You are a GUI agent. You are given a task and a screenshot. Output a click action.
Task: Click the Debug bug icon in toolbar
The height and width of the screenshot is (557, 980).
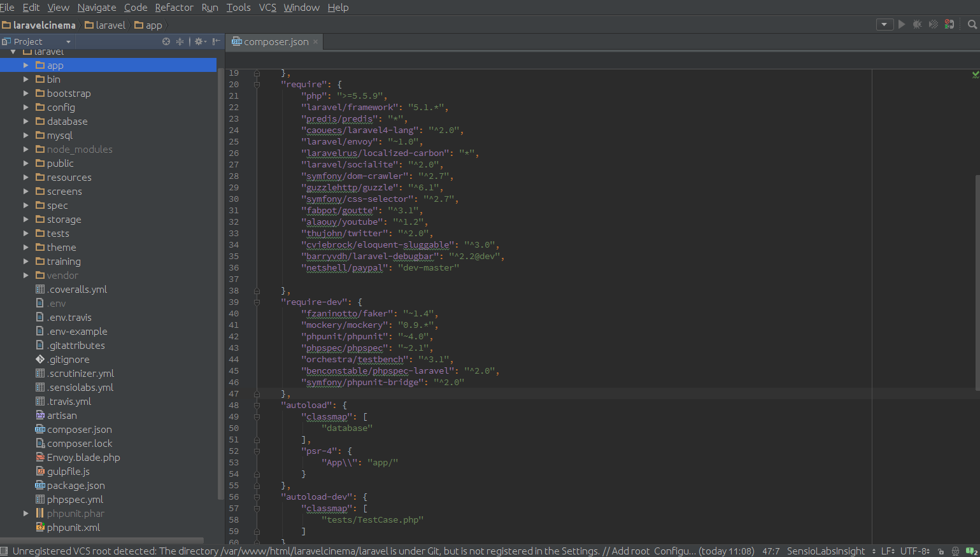pos(917,24)
